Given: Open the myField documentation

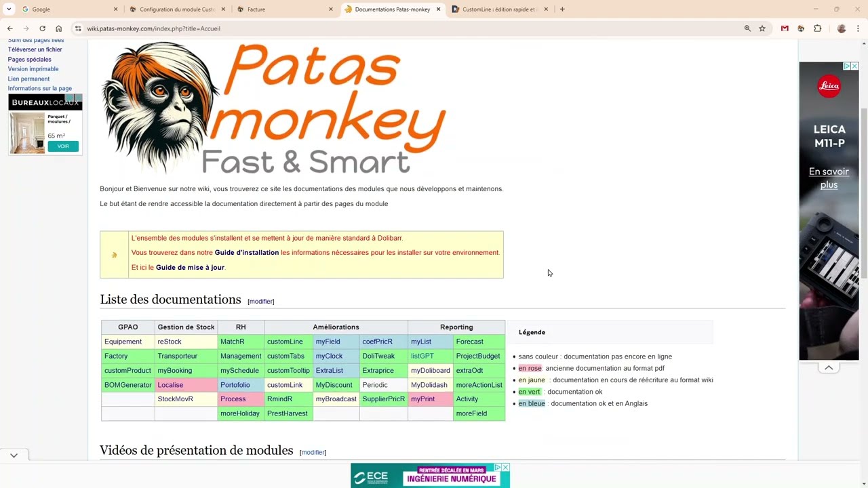Looking at the screenshot, I should pyautogui.click(x=328, y=342).
